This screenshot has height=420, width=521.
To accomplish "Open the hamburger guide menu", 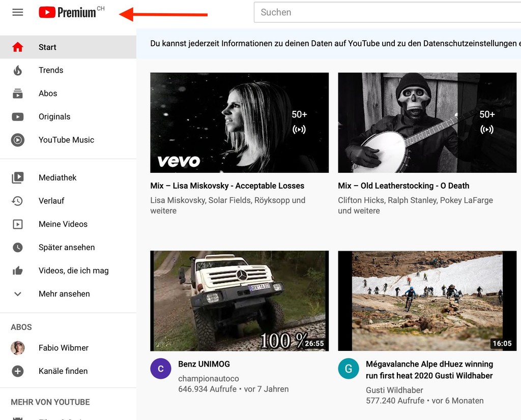I will 18,12.
